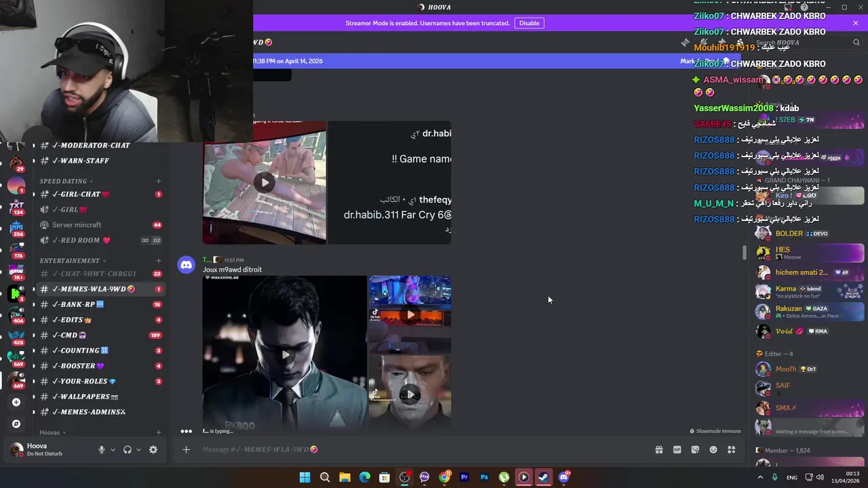Open Hoova user profile avatar
The width and height of the screenshot is (868, 488).
16,449
